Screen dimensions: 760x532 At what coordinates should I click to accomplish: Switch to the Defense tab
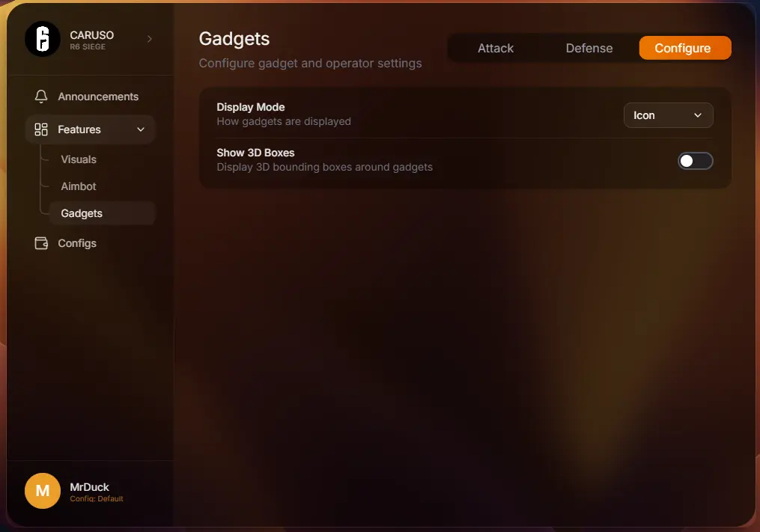tap(589, 48)
